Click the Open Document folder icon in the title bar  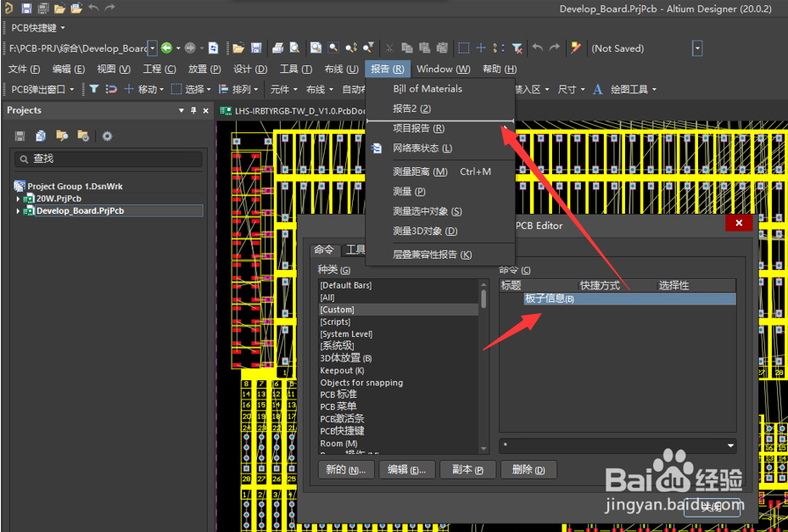(x=60, y=8)
